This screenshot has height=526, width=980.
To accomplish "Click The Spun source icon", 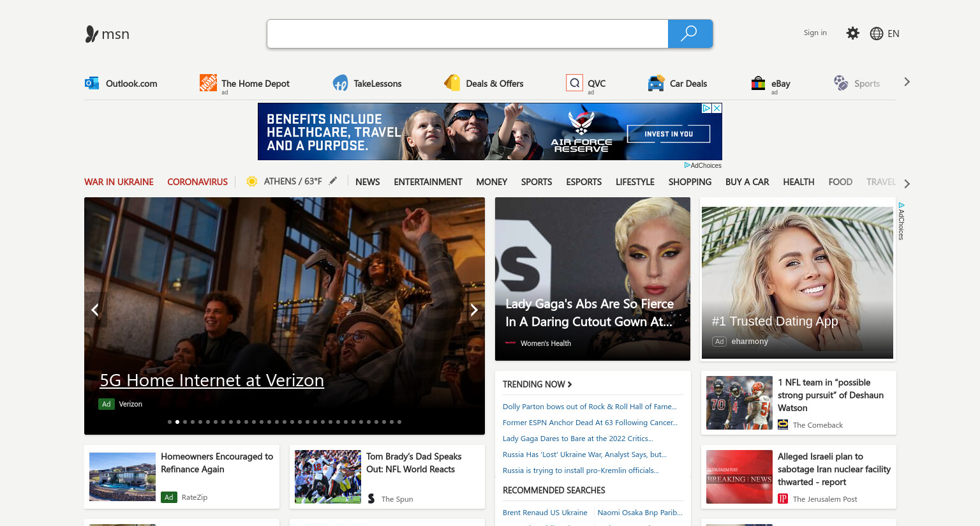I will coord(371,499).
